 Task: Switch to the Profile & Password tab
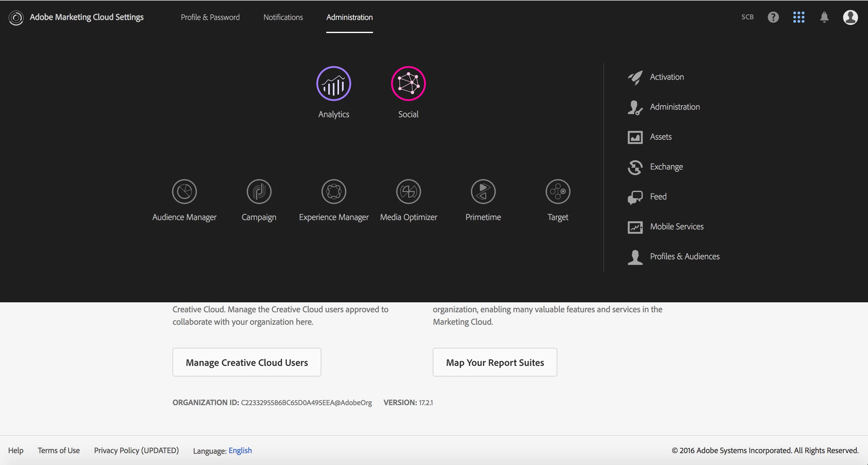210,17
